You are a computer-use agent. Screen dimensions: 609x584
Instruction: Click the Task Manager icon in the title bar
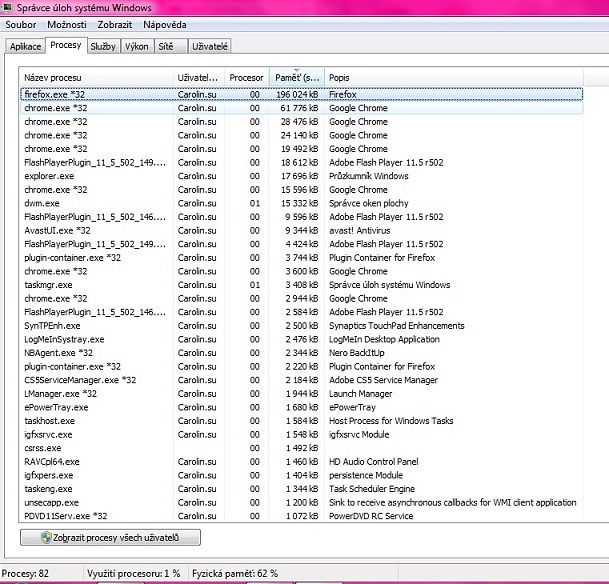(x=8, y=7)
